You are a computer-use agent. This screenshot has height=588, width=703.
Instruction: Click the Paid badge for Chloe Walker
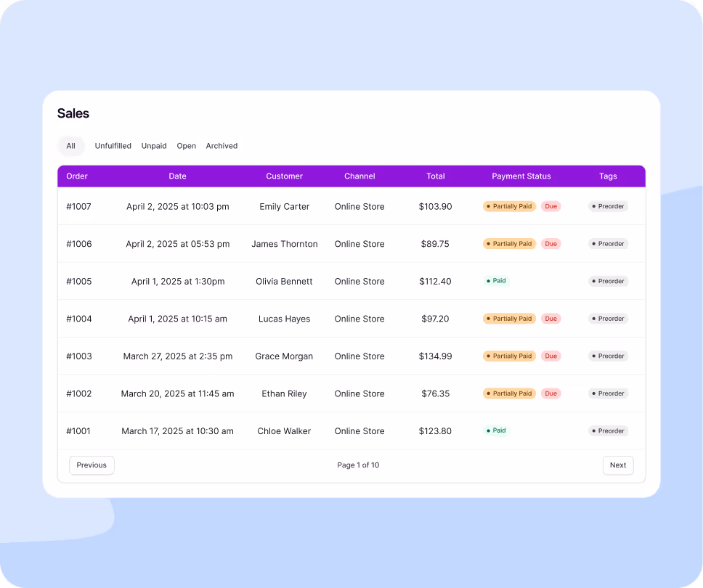496,430
